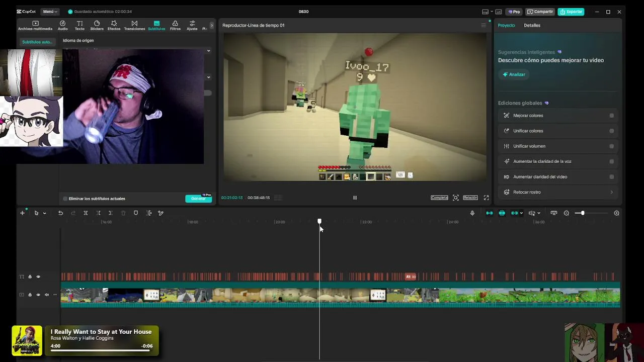Check Eliminar los subtítulos actuales

65,199
